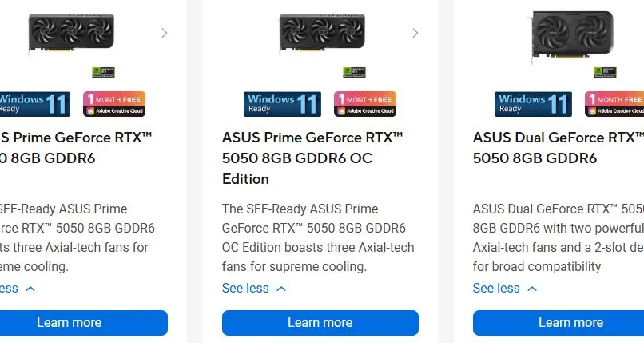Viewport: 644px width, 343px height.
Task: Click Windows 11 badge on non-OC Prime card
Action: 34,104
